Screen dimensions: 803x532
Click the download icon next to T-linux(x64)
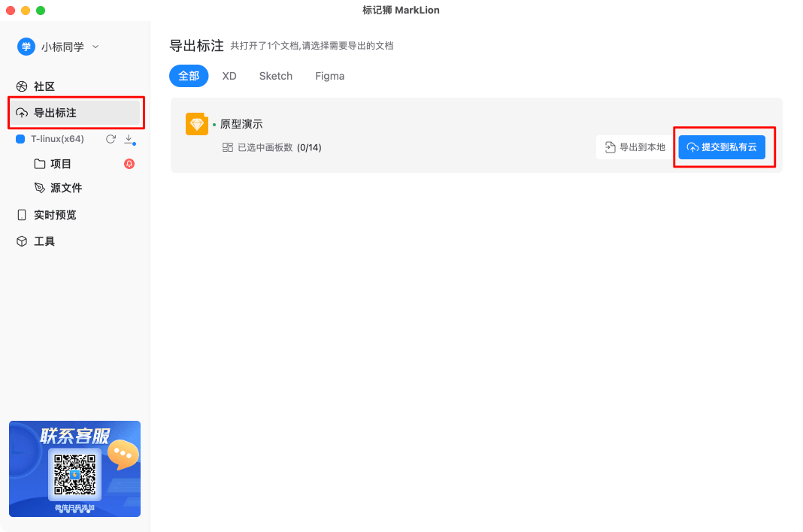click(128, 138)
